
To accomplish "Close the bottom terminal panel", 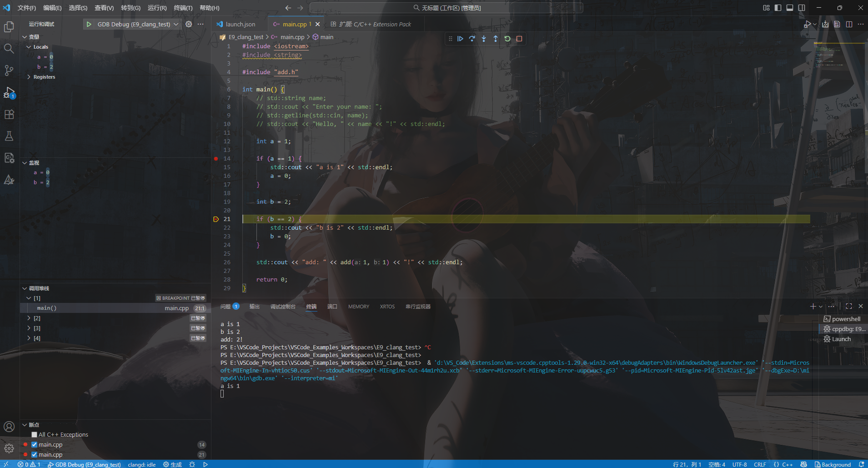I will 861,307.
